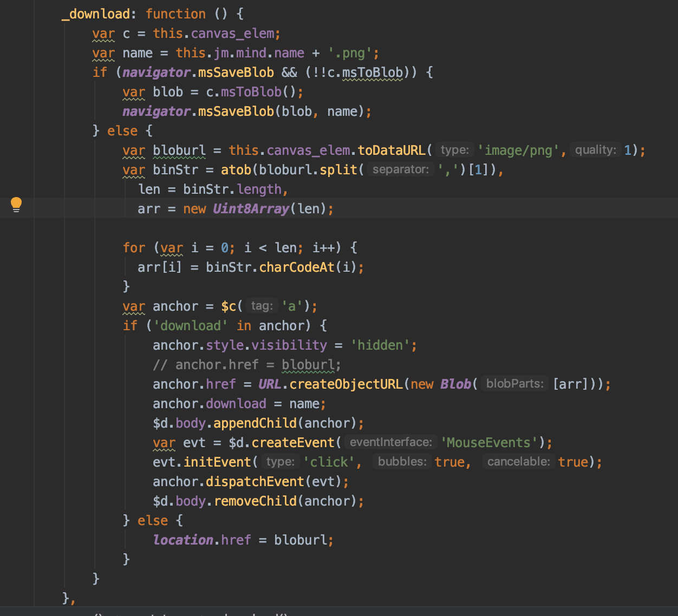Click the 'new' keyword before Uint8Array

coord(194,209)
